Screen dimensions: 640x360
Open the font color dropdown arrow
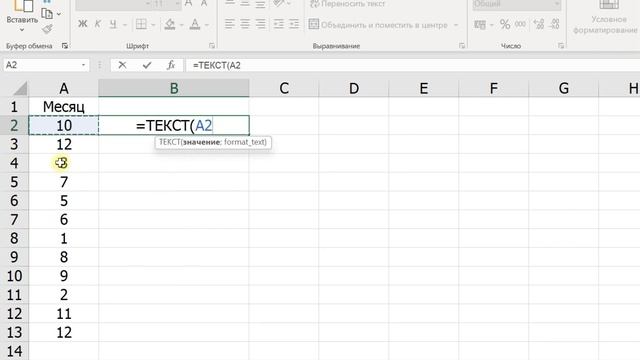[207, 25]
